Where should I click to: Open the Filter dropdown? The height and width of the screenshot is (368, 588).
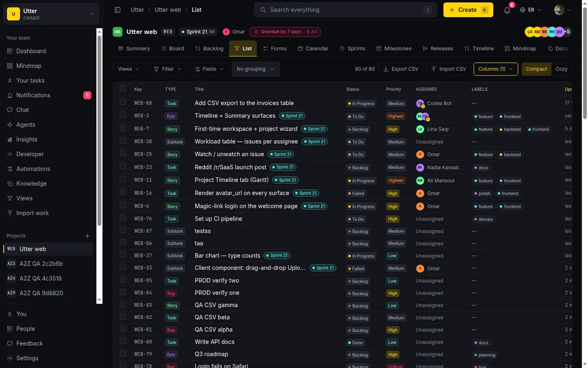tap(168, 69)
